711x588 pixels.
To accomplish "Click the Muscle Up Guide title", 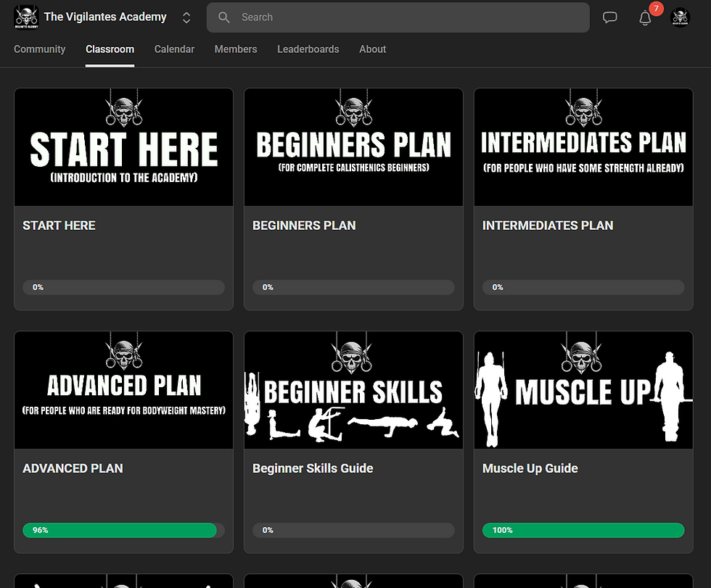I will pyautogui.click(x=530, y=468).
